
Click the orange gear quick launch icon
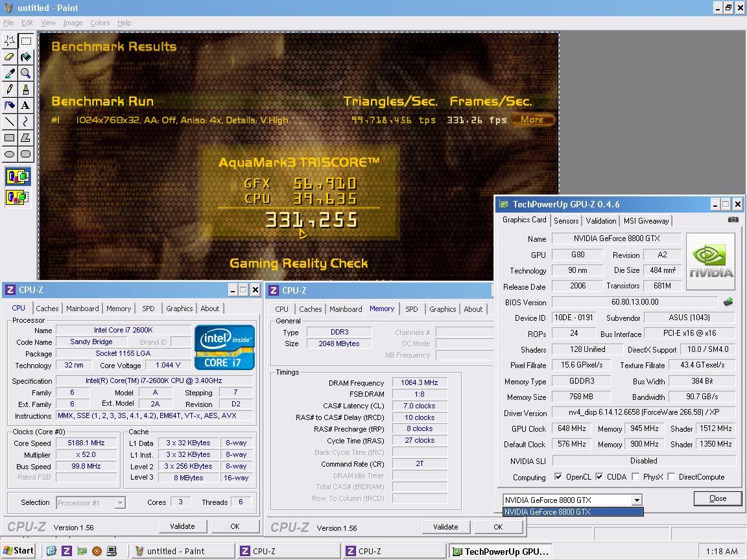97,551
